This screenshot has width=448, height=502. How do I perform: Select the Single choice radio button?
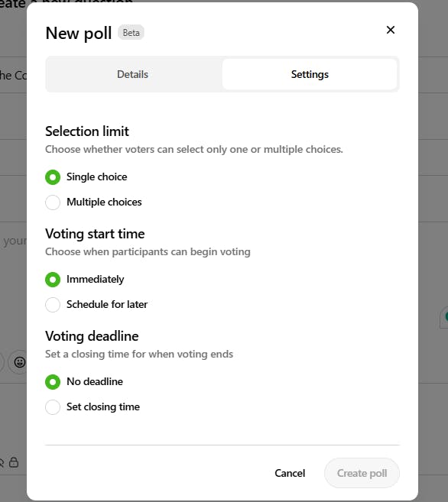click(x=53, y=177)
